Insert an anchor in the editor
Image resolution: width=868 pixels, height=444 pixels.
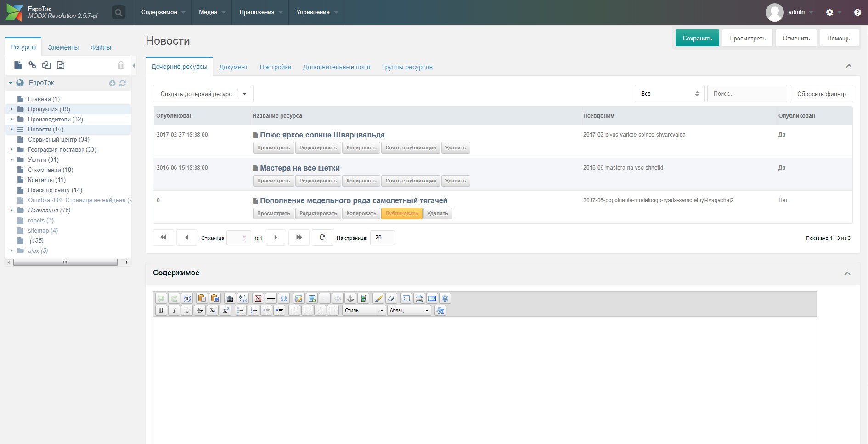click(x=350, y=298)
